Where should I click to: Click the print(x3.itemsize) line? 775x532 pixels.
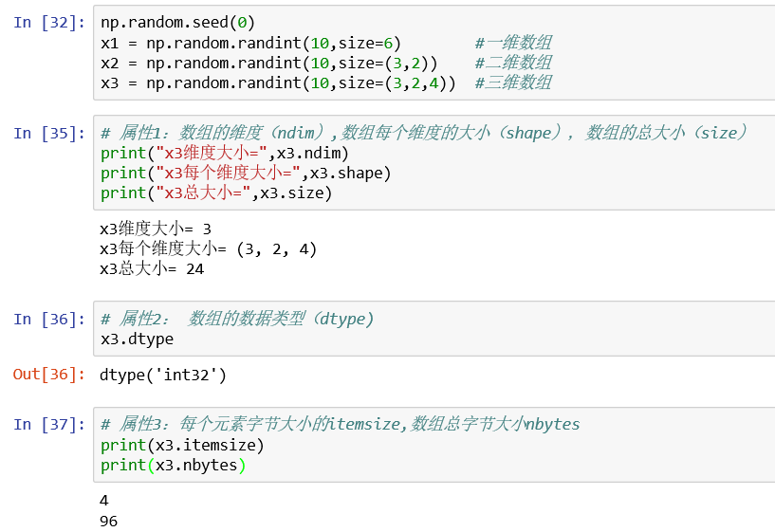182,445
